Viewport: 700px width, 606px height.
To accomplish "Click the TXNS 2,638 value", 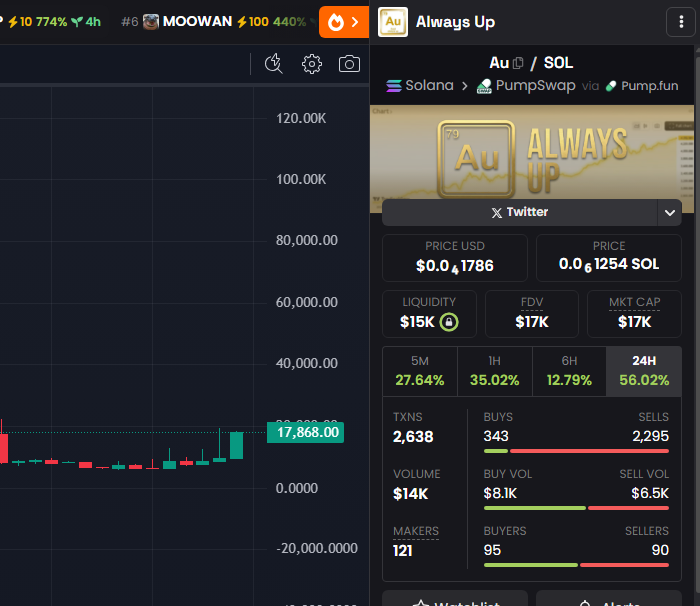I will [x=413, y=436].
